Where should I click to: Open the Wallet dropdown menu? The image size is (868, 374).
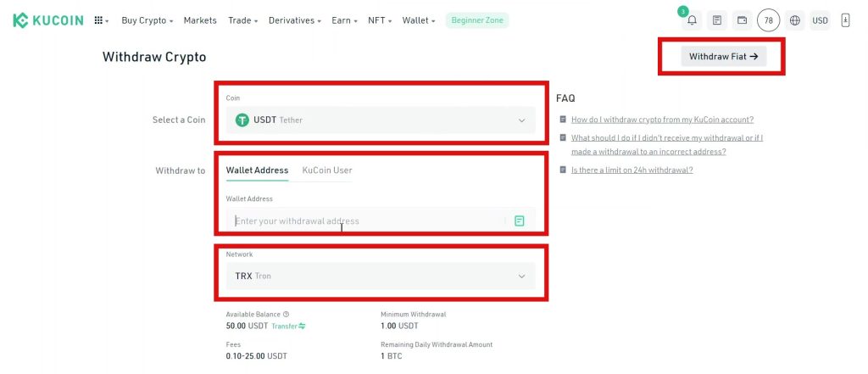(x=419, y=20)
